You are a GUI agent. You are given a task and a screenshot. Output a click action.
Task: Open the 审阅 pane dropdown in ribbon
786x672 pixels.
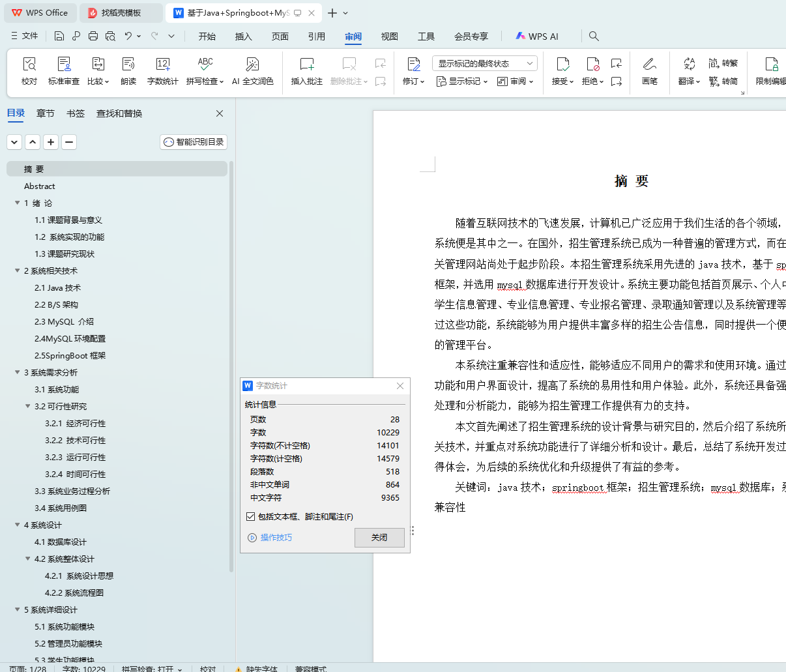[x=515, y=81]
